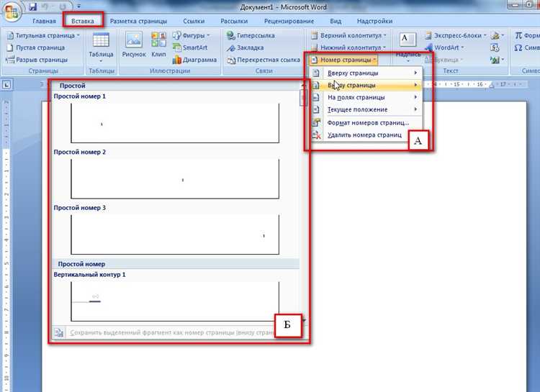Click the date and time icon in Текст group
The image size is (540, 392).
pos(495,47)
